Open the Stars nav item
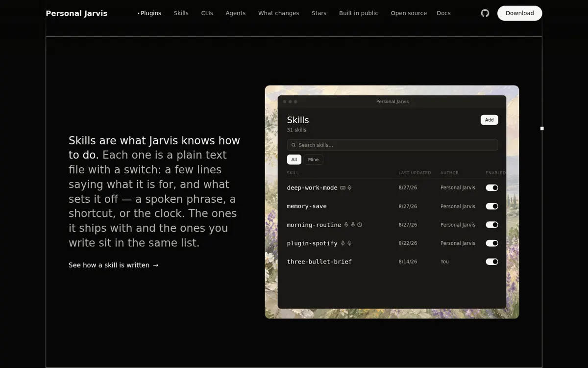 pos(319,13)
